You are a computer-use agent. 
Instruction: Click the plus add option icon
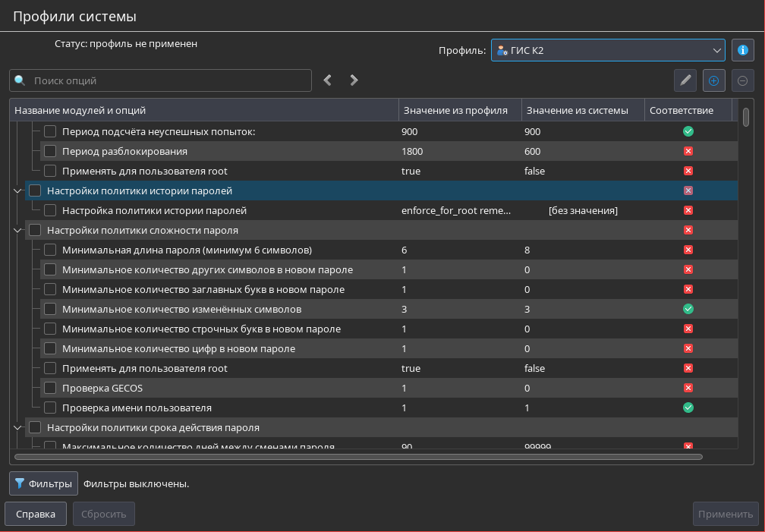point(714,80)
